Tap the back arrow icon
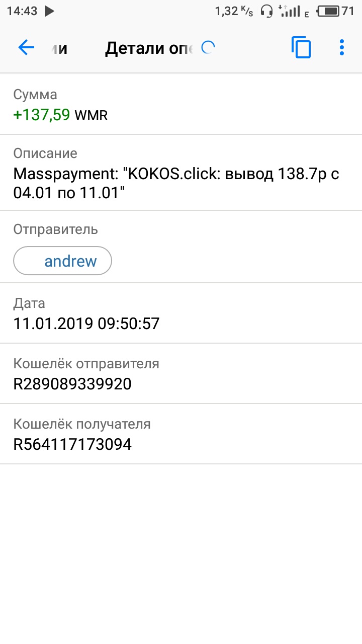Screen dimensions: 362x644 click(26, 48)
